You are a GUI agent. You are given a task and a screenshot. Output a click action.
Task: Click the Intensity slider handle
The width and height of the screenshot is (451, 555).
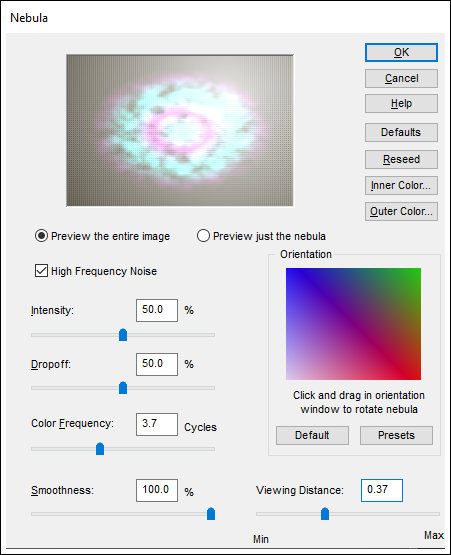[123, 334]
